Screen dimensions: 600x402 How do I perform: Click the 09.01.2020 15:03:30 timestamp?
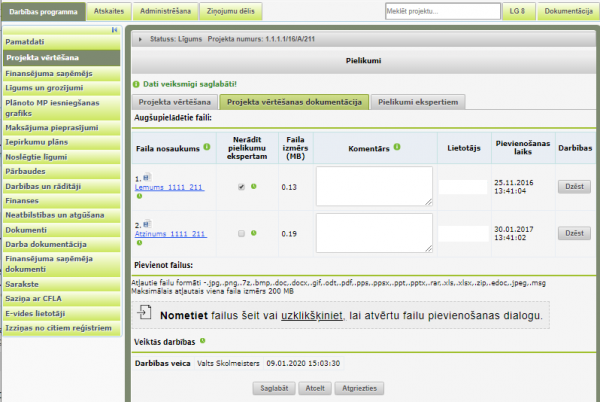[303, 363]
